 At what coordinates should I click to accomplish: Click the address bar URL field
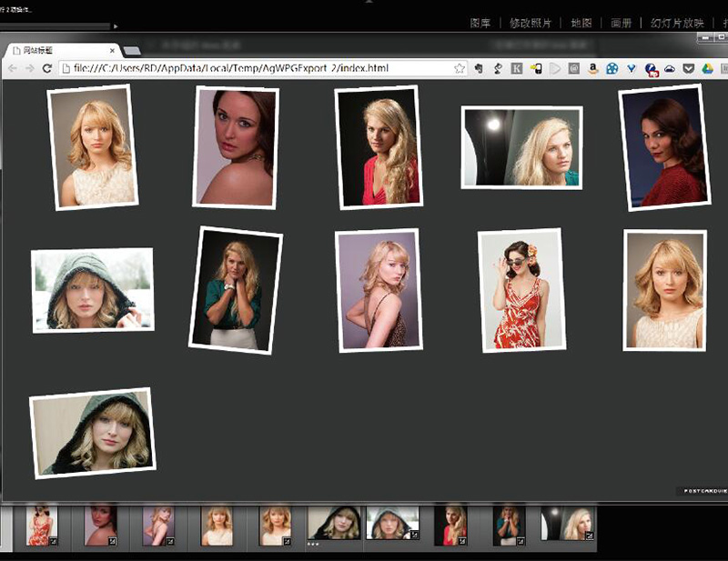pos(255,68)
